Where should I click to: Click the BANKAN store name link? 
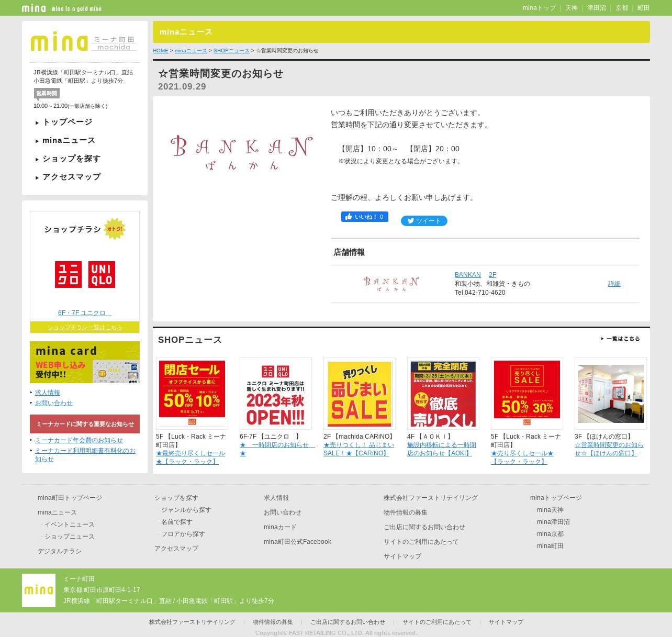click(467, 275)
